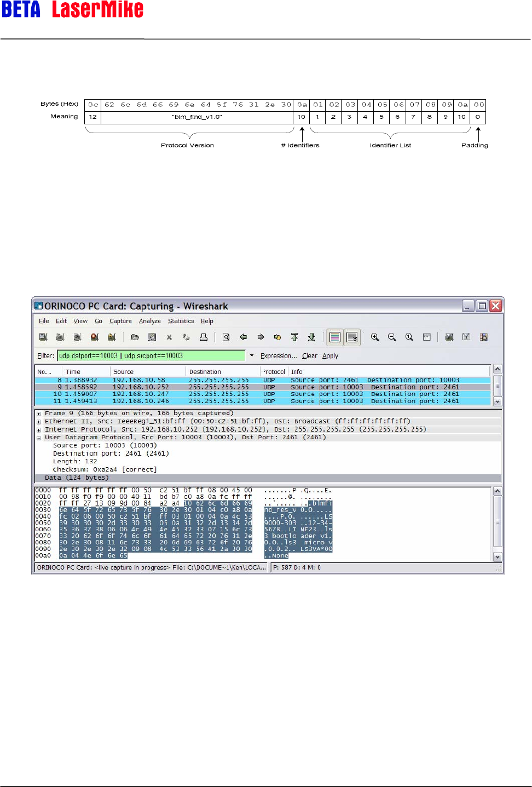532x787 pixels.
Task: Restart the running capture
Action: pos(112,337)
